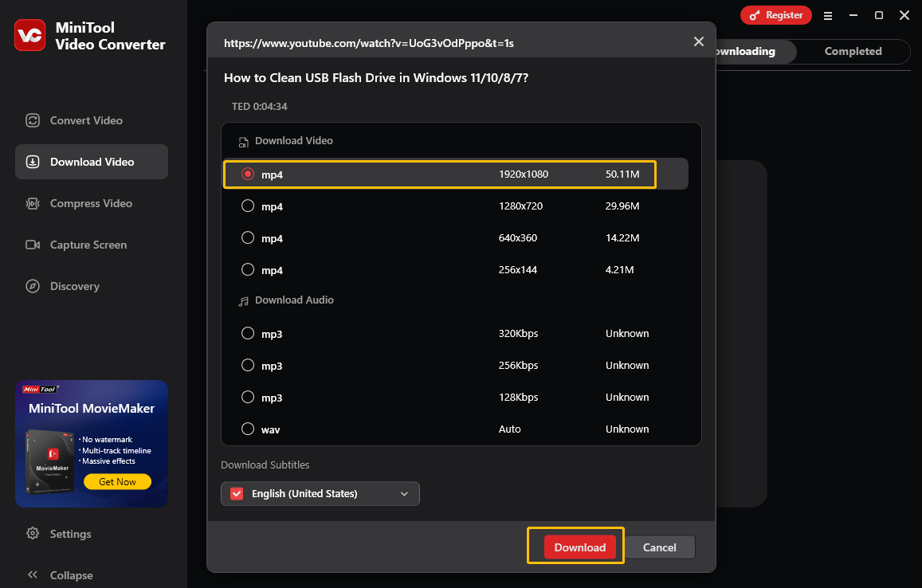Image resolution: width=922 pixels, height=588 pixels.
Task: Select mp4 1280x720 radio option
Action: click(248, 206)
